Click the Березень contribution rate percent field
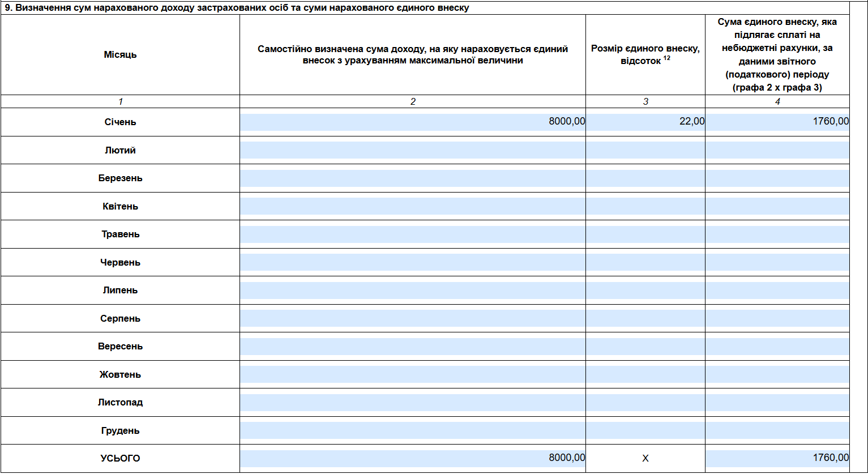This screenshot has height=474, width=868. coord(645,178)
